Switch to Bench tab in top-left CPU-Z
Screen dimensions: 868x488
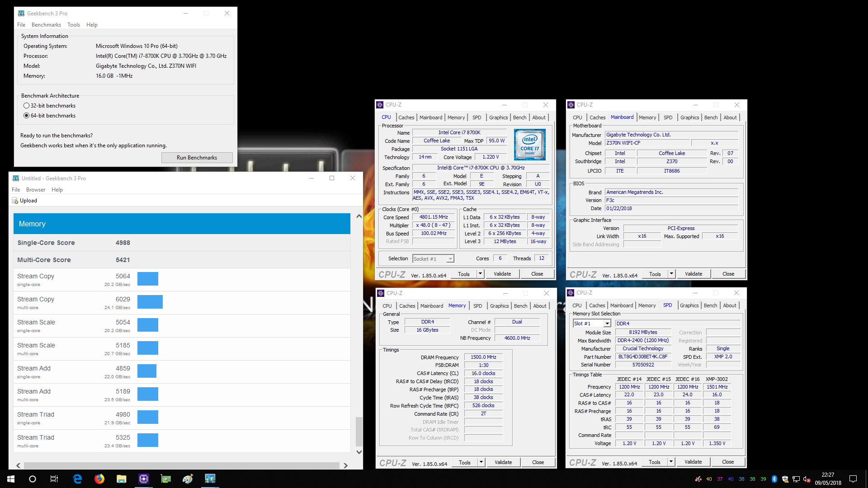click(519, 117)
